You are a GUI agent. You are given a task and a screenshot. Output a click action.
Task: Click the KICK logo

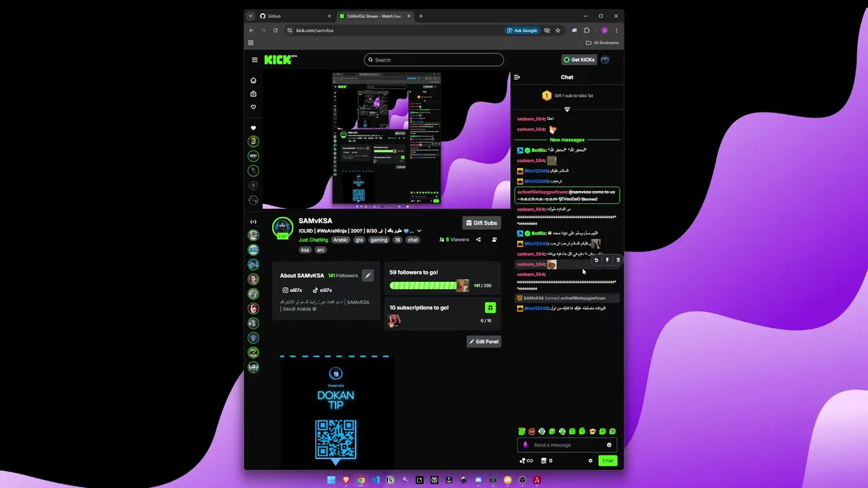tap(280, 60)
